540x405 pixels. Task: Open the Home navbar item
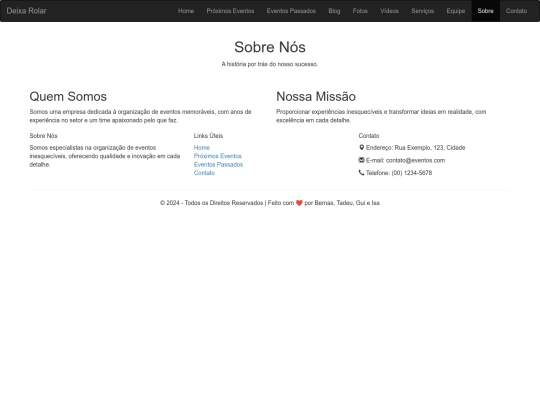point(186,11)
